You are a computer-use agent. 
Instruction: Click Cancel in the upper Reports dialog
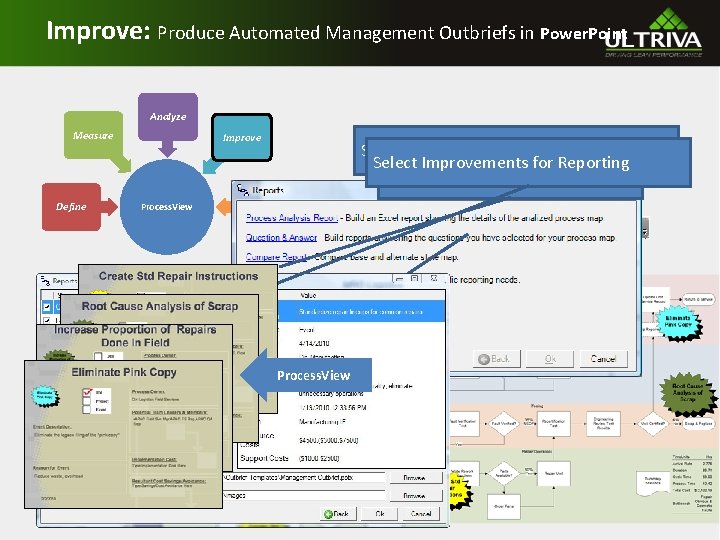coord(603,359)
